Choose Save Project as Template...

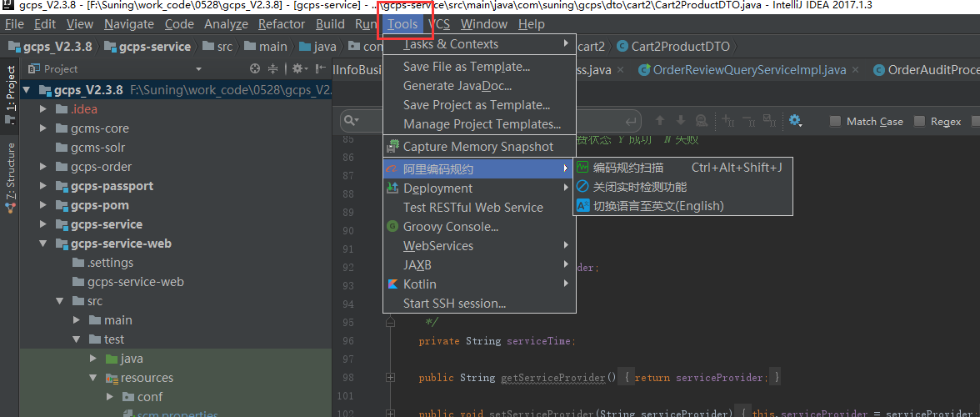point(478,105)
